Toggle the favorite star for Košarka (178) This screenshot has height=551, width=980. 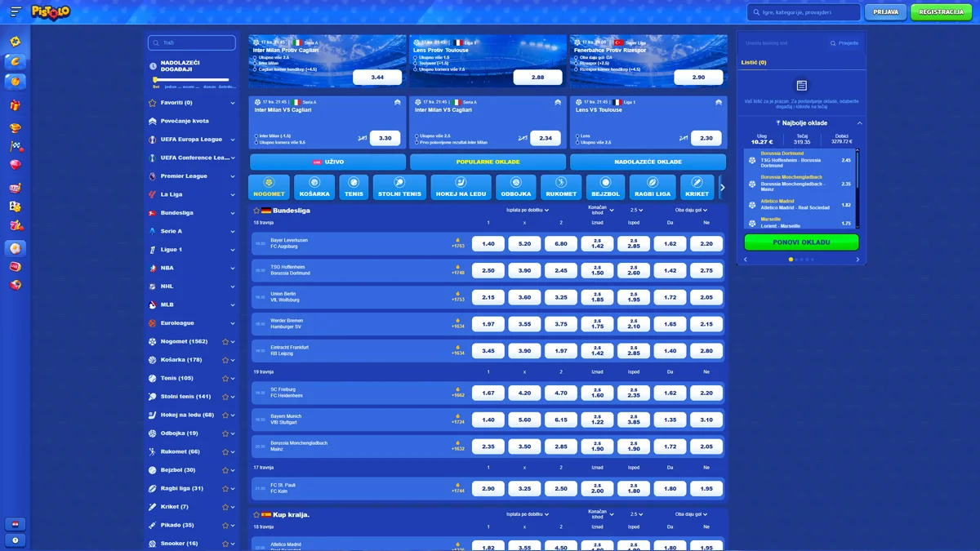[225, 360]
